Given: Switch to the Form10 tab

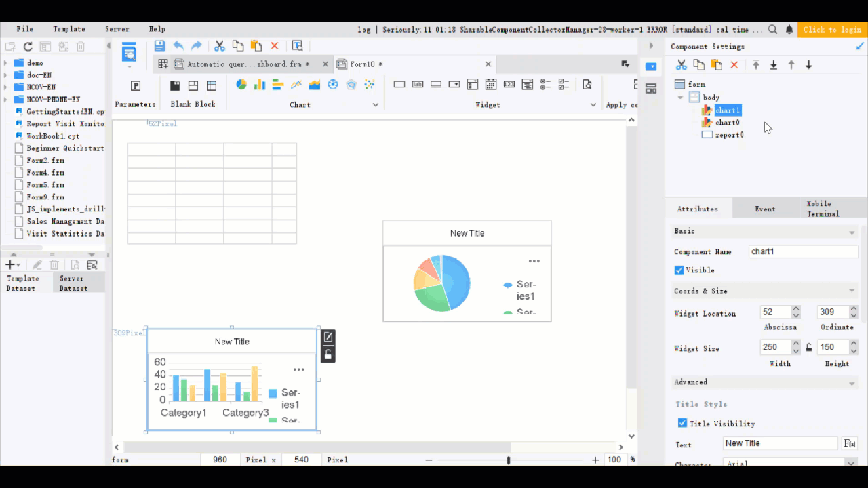Looking at the screenshot, I should [x=414, y=64].
